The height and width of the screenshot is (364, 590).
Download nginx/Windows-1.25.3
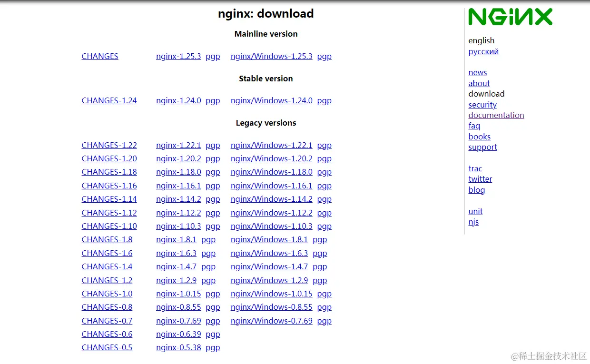click(272, 56)
